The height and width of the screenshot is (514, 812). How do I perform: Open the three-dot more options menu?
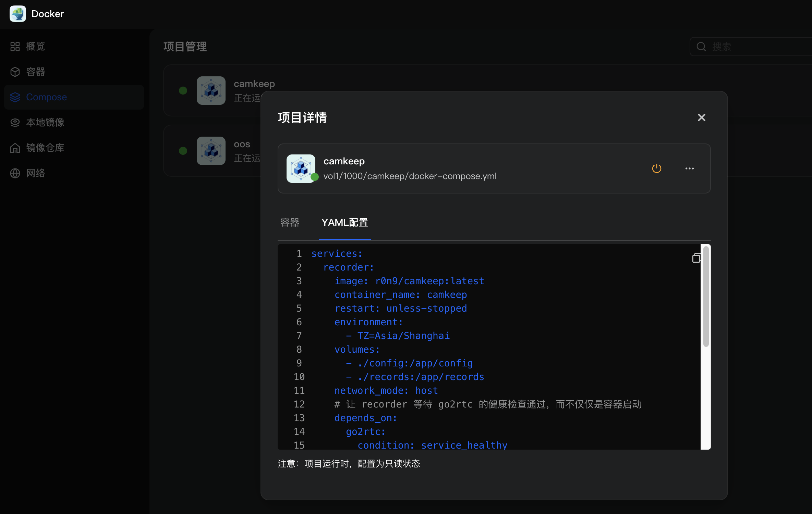(690, 168)
